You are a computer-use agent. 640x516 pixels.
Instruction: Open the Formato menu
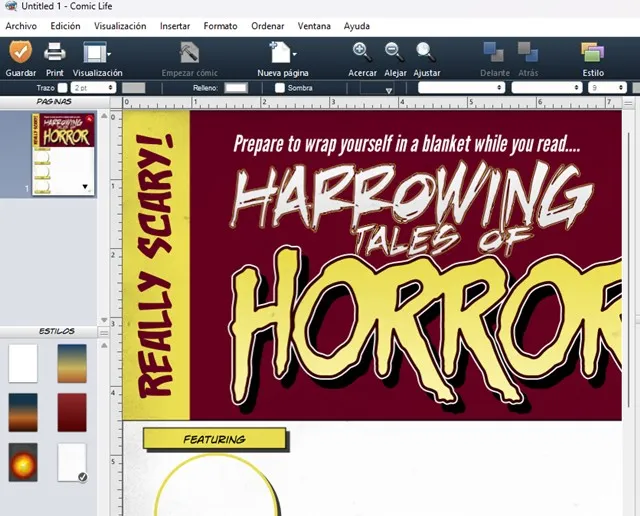pyautogui.click(x=220, y=26)
